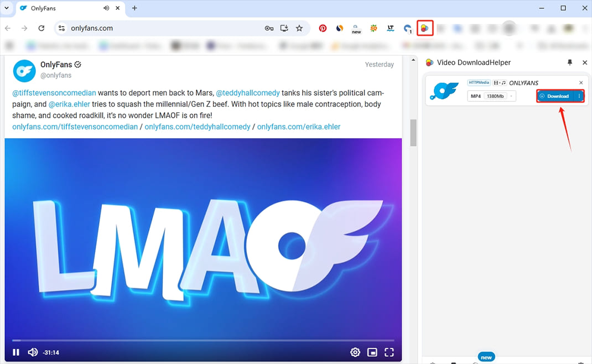
Task: Open video player settings gear
Action: (355, 352)
